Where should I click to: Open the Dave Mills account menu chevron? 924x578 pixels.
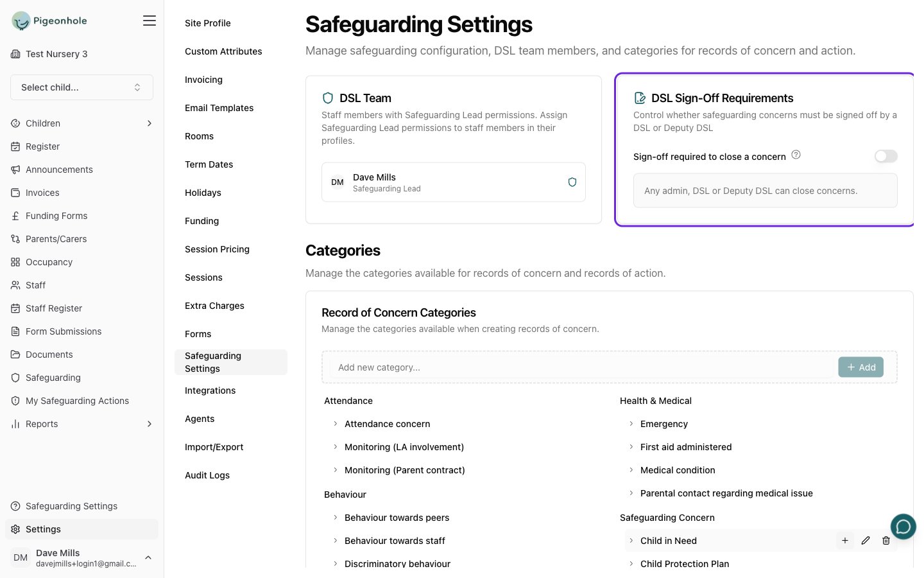[148, 557]
